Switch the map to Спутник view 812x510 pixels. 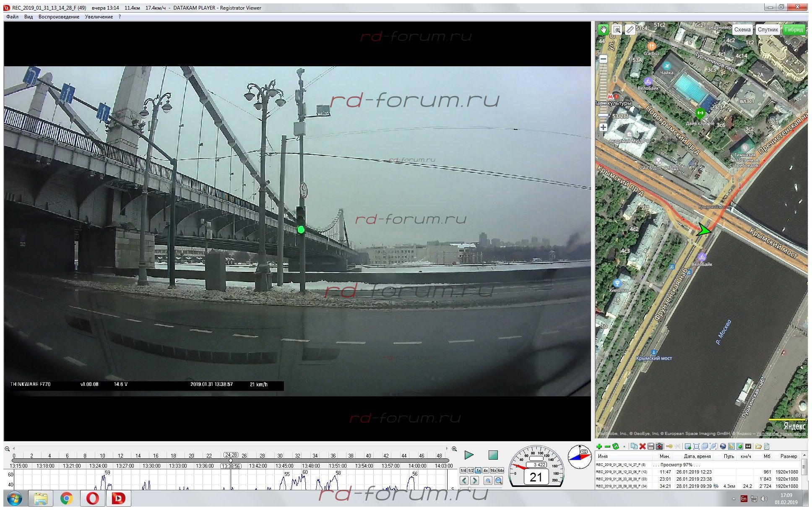click(768, 29)
